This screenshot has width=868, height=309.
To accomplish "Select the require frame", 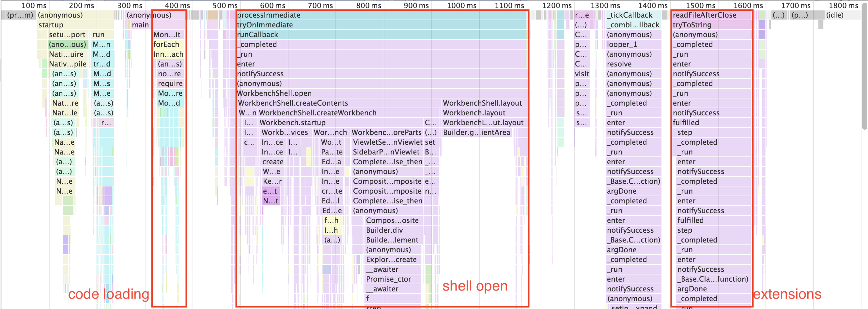I will click(x=170, y=83).
